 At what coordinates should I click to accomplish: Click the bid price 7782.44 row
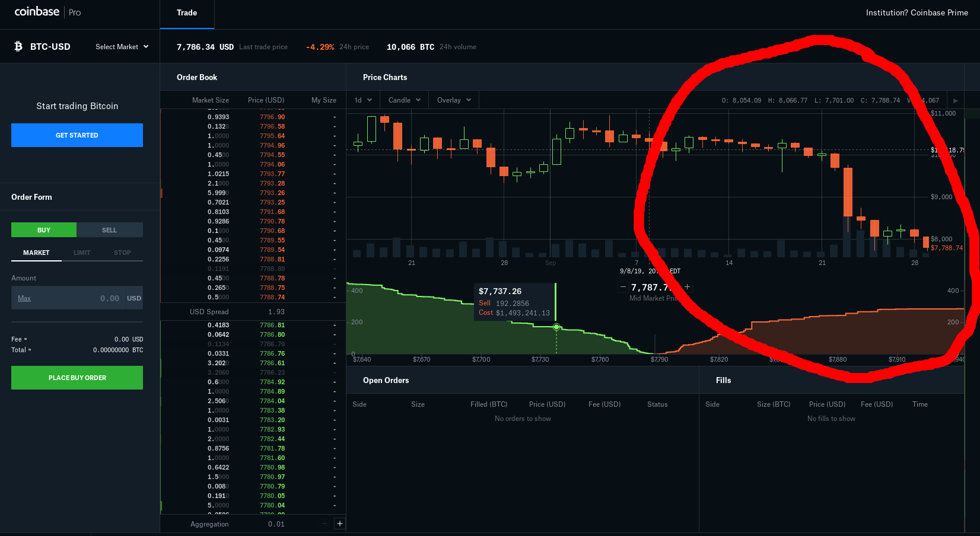tap(253, 439)
